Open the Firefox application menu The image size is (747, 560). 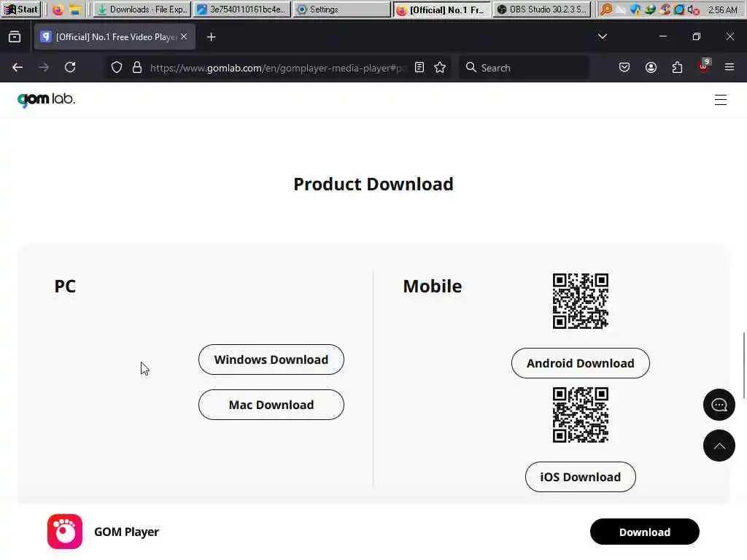pyautogui.click(x=729, y=68)
